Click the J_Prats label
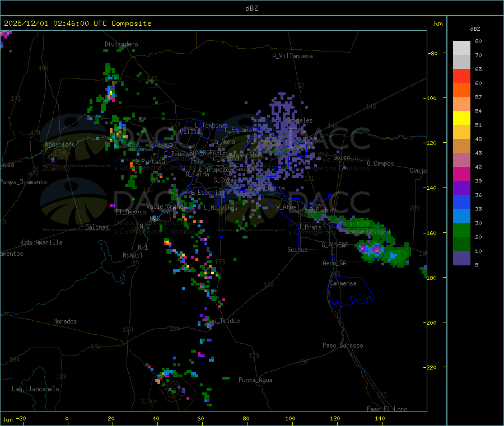This screenshot has height=426, width=504. coord(310,227)
